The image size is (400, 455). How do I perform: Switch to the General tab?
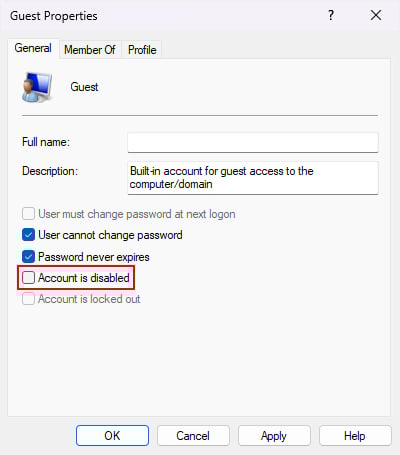click(33, 48)
